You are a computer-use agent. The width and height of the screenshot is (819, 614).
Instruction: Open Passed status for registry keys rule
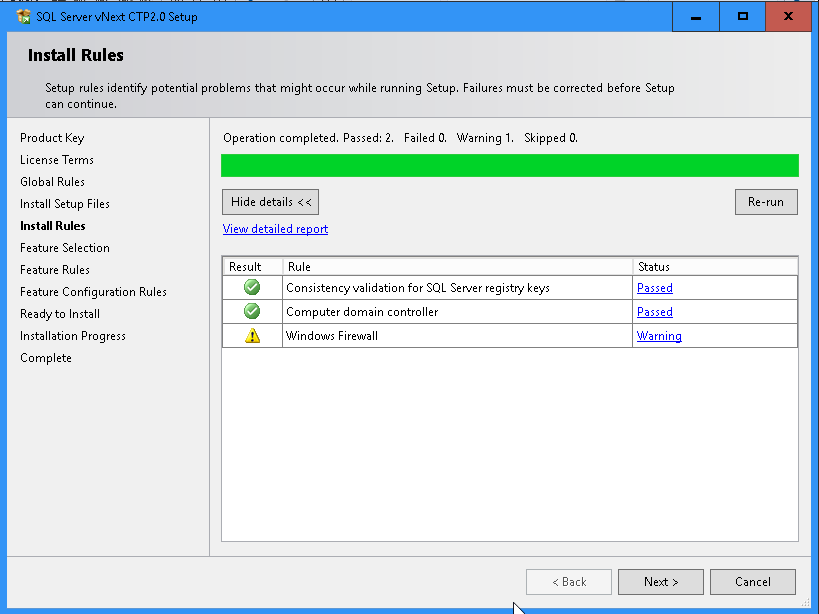(654, 288)
